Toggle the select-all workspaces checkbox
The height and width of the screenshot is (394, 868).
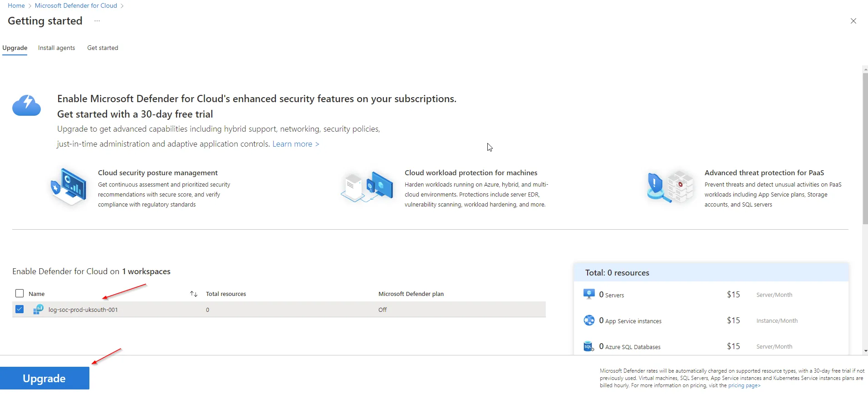(20, 293)
